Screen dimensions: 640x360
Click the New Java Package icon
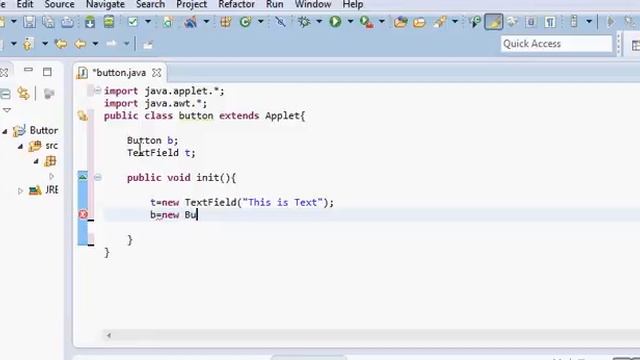(226, 22)
